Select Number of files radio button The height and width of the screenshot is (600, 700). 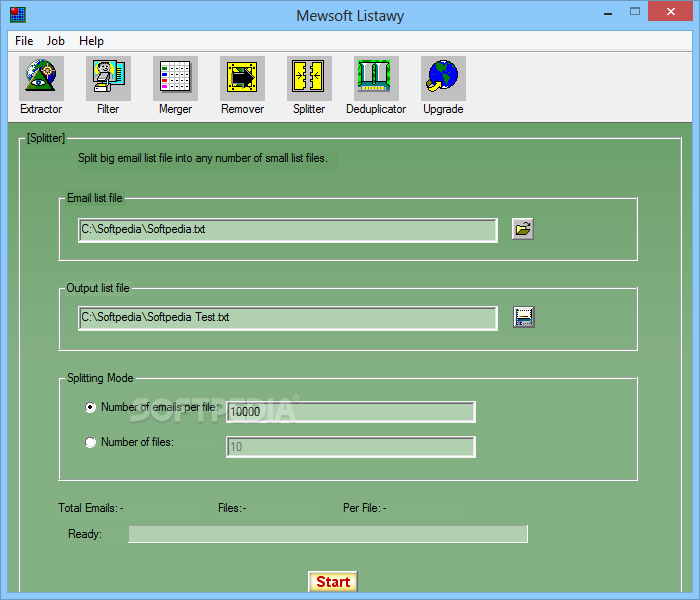pyautogui.click(x=90, y=442)
